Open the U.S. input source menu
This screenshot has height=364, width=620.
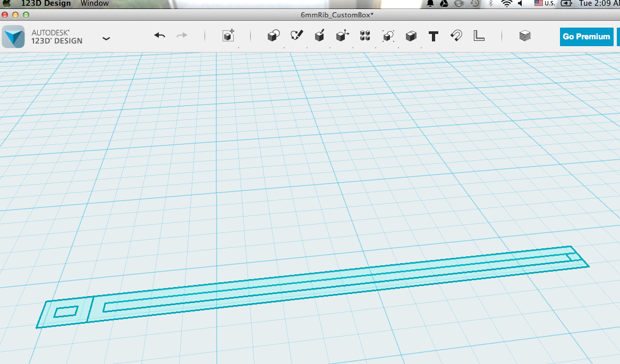(x=545, y=3)
